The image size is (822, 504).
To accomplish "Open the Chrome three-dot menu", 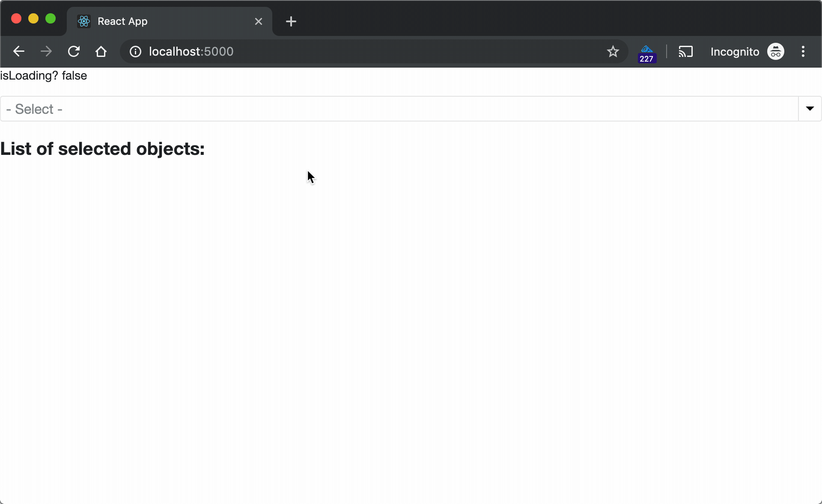I will [803, 51].
